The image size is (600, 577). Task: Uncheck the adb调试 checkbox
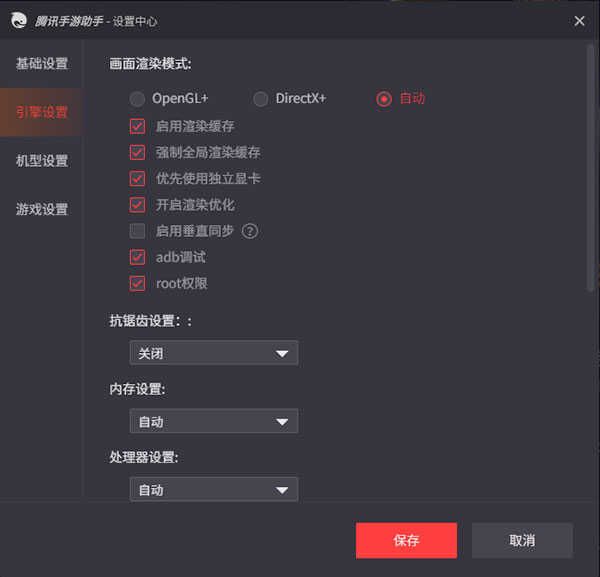click(137, 257)
